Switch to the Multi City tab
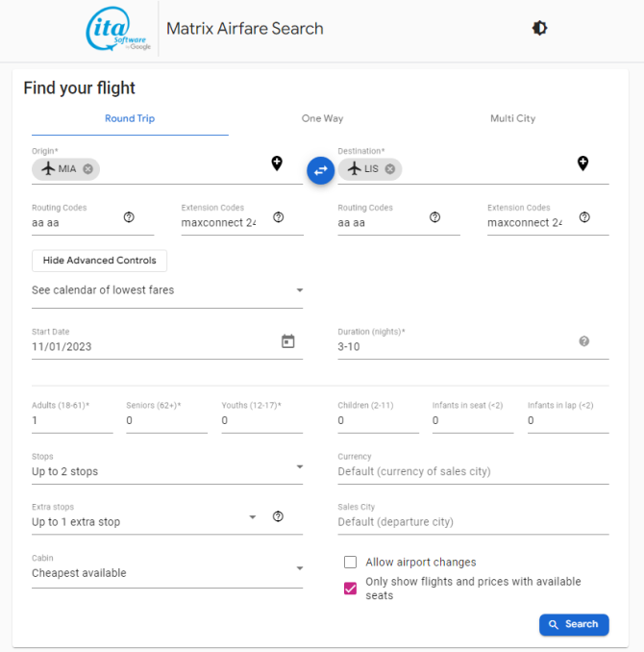644x652 pixels. tap(512, 118)
